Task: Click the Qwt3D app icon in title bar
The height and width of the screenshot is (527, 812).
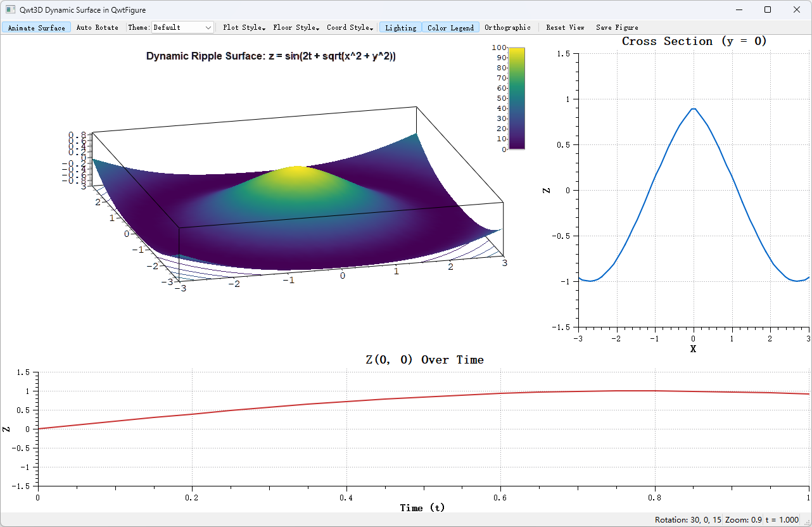Action: [10, 10]
